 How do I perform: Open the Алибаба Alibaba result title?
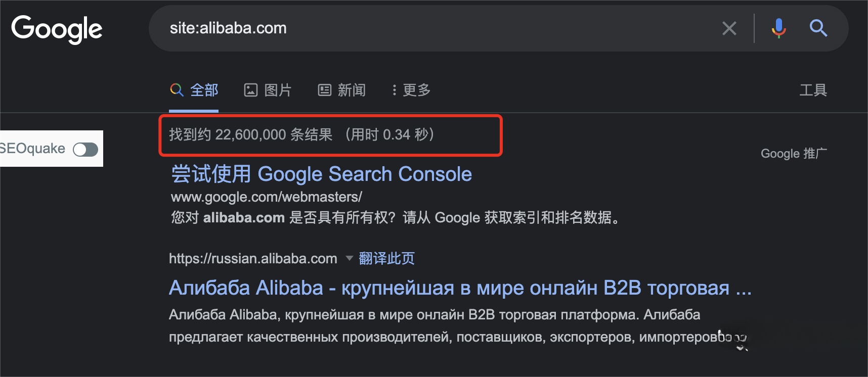[x=460, y=288]
